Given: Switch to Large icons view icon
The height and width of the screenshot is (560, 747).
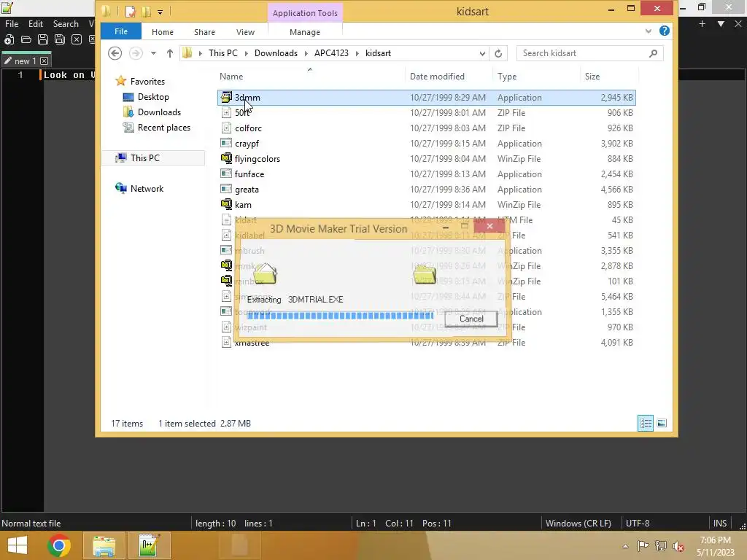Looking at the screenshot, I should coord(662,423).
